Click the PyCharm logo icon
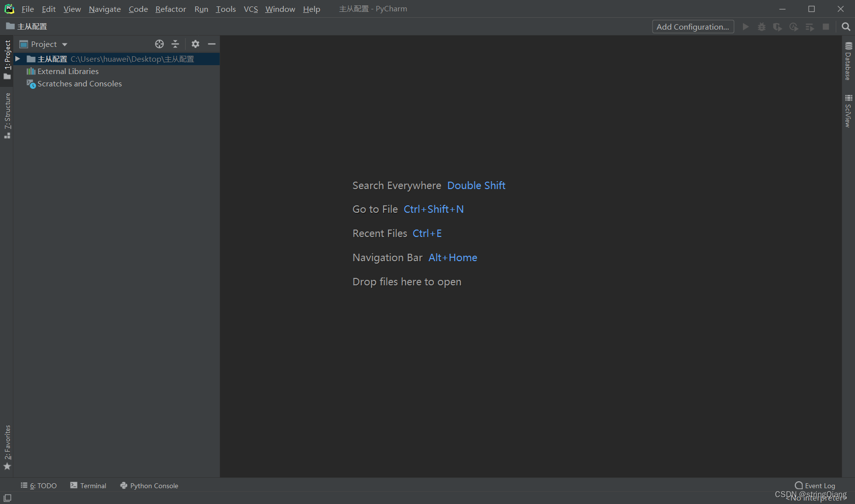 tap(9, 9)
